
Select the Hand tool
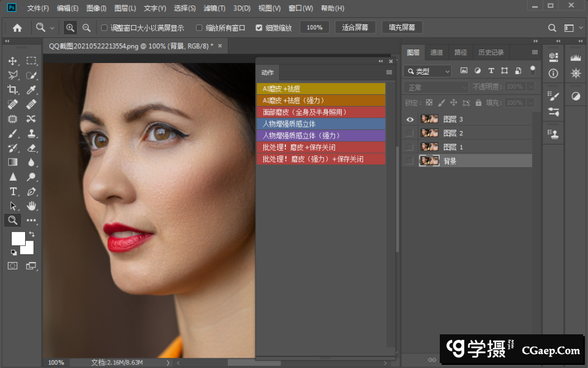pyautogui.click(x=31, y=206)
